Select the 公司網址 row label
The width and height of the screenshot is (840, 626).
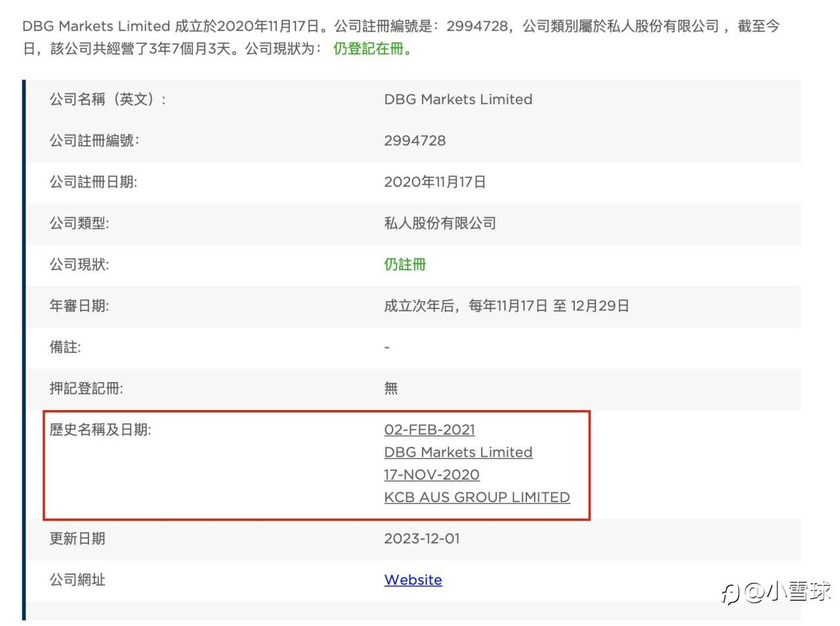[77, 580]
